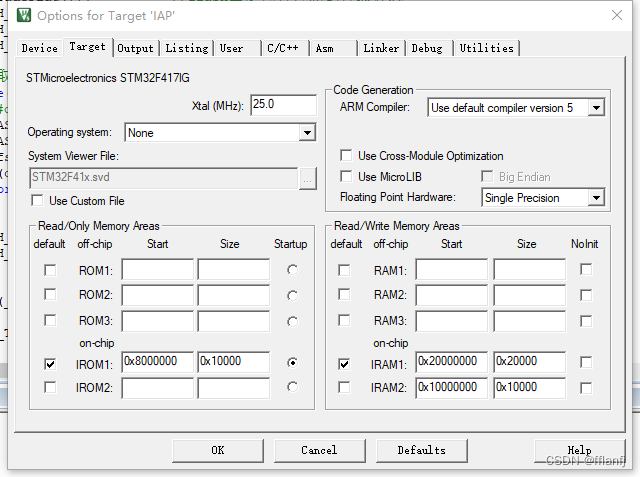Switch to the Linker tab
The height and width of the screenshot is (477, 640).
tap(381, 48)
